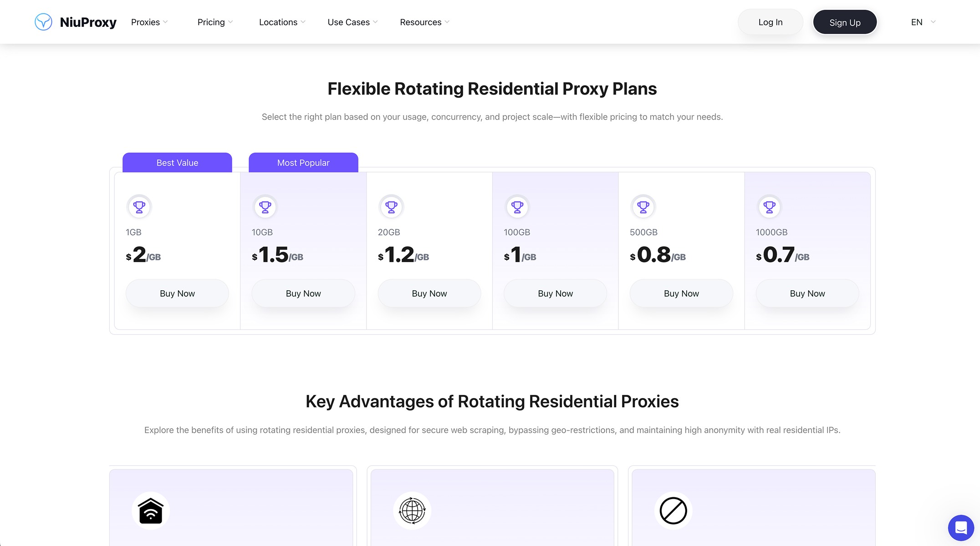Click the $1.2/GB price
Viewport: 980px width, 546px height.
(x=403, y=255)
